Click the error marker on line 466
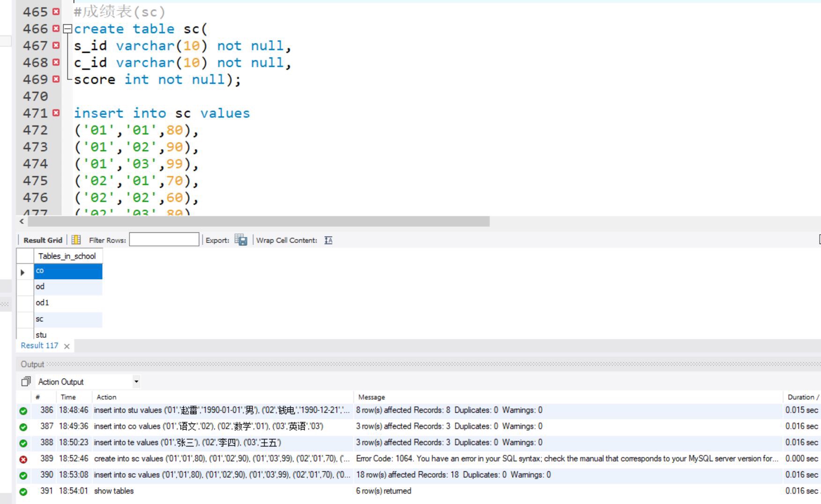The image size is (821, 504). (x=56, y=29)
